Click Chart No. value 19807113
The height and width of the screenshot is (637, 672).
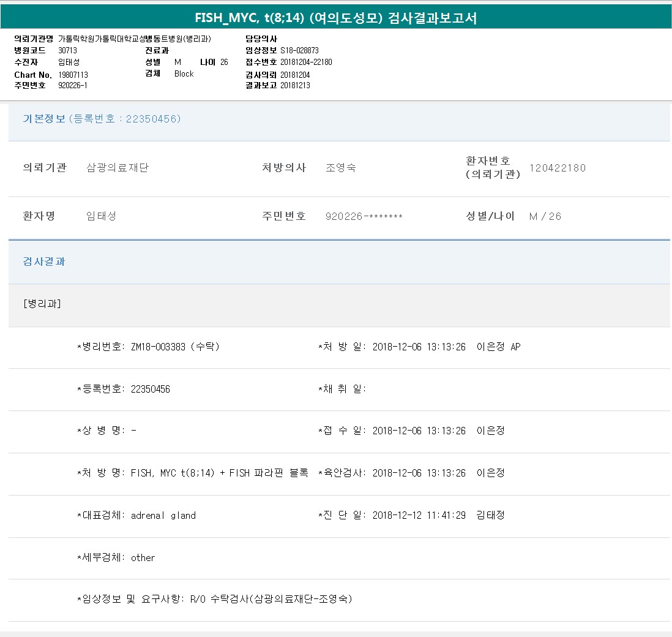click(73, 75)
